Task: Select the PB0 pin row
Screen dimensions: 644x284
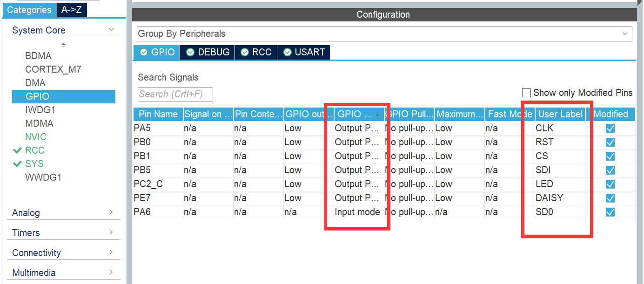Action: [x=384, y=142]
